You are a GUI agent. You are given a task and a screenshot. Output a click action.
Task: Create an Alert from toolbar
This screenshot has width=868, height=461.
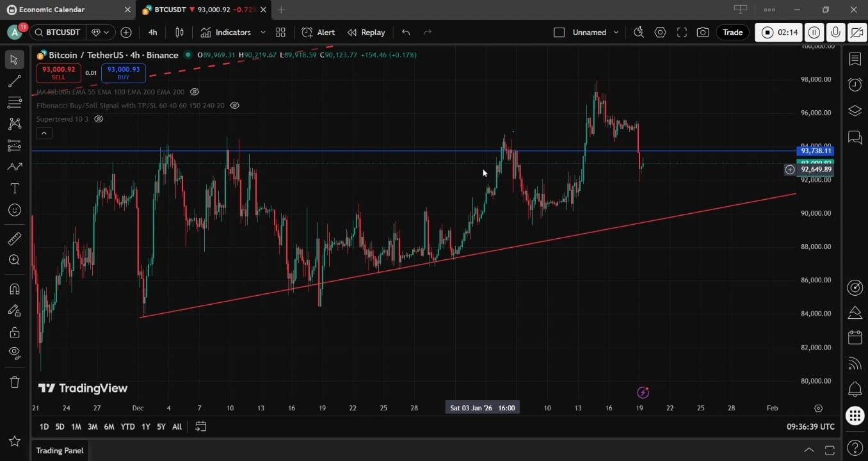(x=318, y=33)
